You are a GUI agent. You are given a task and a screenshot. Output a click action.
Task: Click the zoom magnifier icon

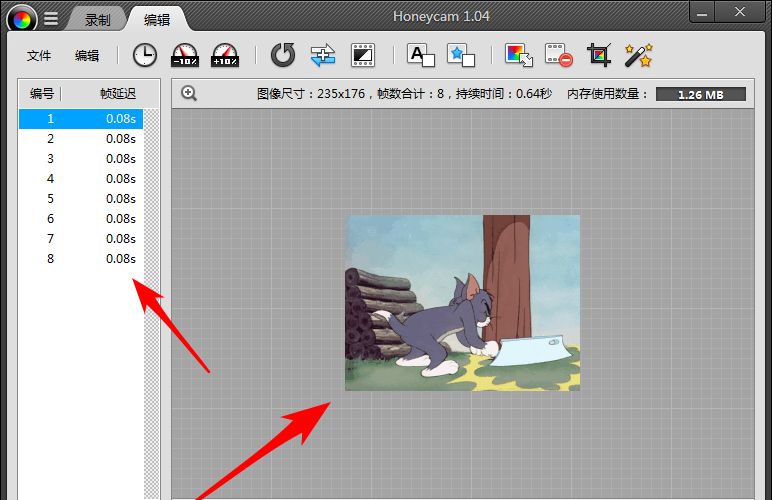click(189, 93)
